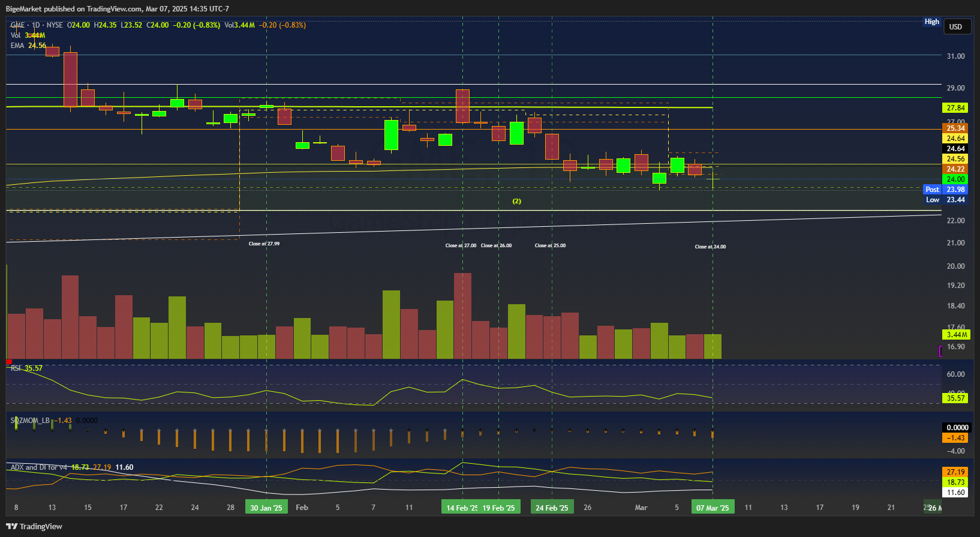Click the -1.43 squeeze momentum axis label
980x537 pixels.
tap(955, 438)
